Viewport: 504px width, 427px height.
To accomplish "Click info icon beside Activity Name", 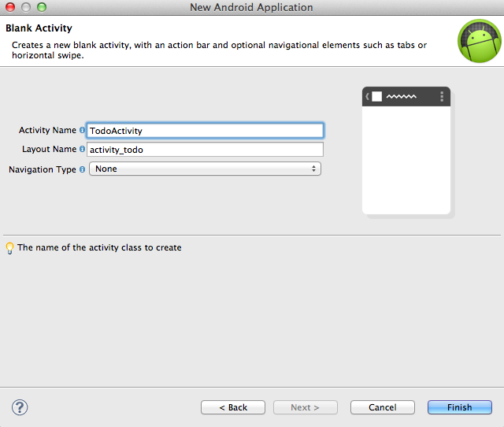I will pos(82,130).
